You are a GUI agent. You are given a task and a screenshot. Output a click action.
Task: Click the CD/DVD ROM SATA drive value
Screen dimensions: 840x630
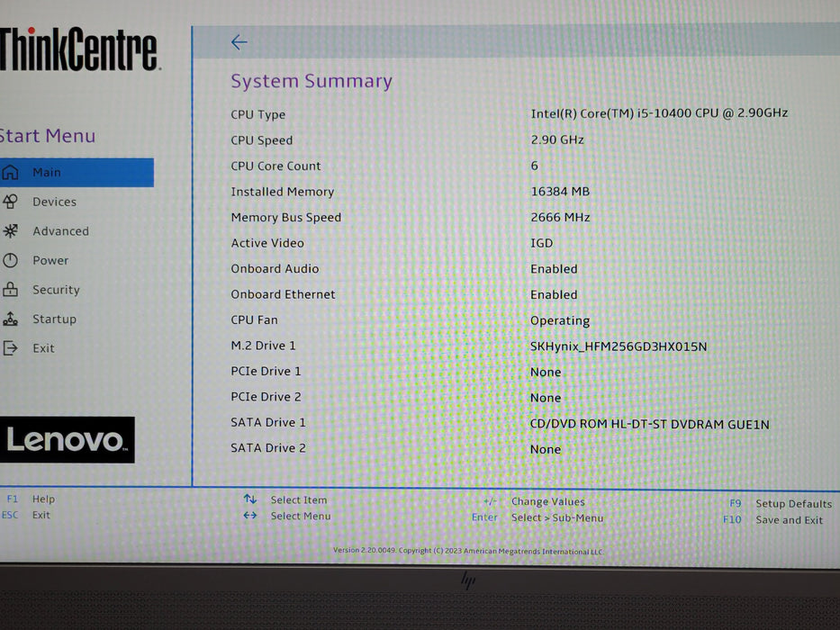coord(649,424)
